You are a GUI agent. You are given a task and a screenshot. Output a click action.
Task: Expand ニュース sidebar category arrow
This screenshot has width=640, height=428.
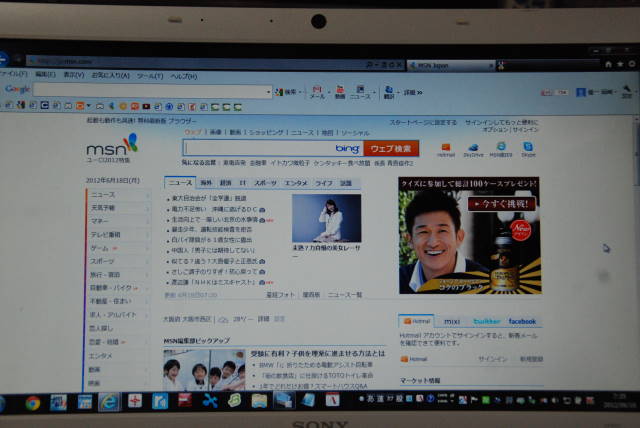click(x=147, y=196)
